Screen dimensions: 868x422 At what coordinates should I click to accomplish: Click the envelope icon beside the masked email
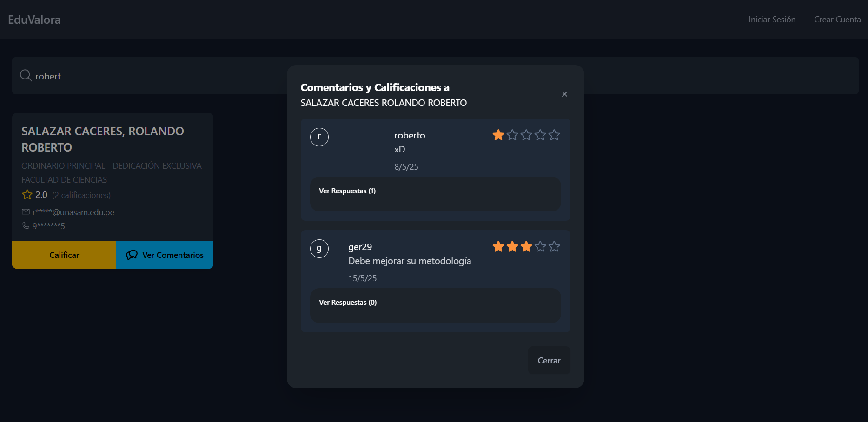click(x=26, y=212)
